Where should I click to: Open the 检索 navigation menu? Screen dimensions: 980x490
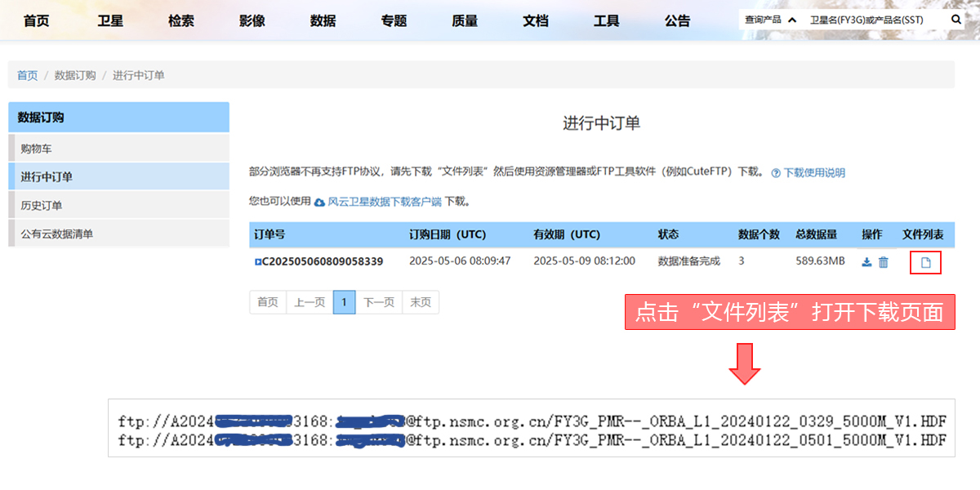pyautogui.click(x=181, y=20)
